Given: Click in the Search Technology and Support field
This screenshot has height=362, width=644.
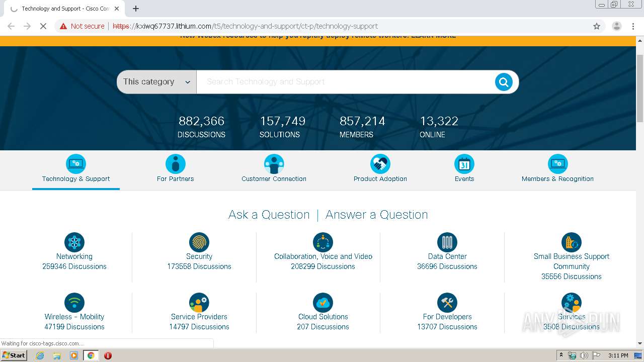Looking at the screenshot, I should (345, 82).
